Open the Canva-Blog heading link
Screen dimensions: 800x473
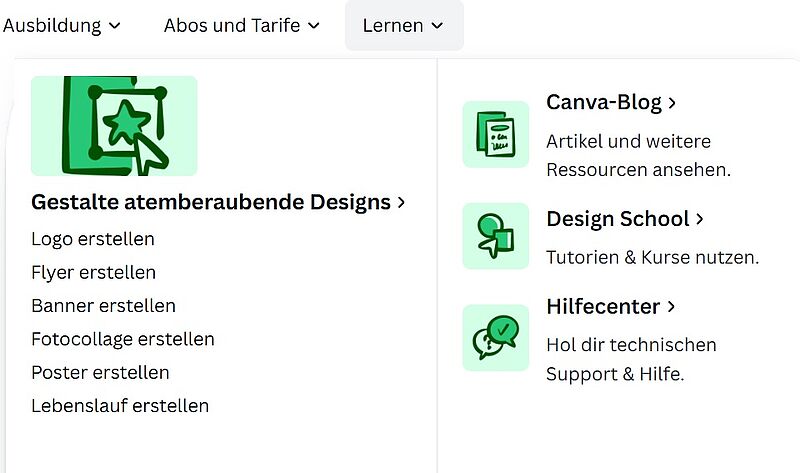604,103
